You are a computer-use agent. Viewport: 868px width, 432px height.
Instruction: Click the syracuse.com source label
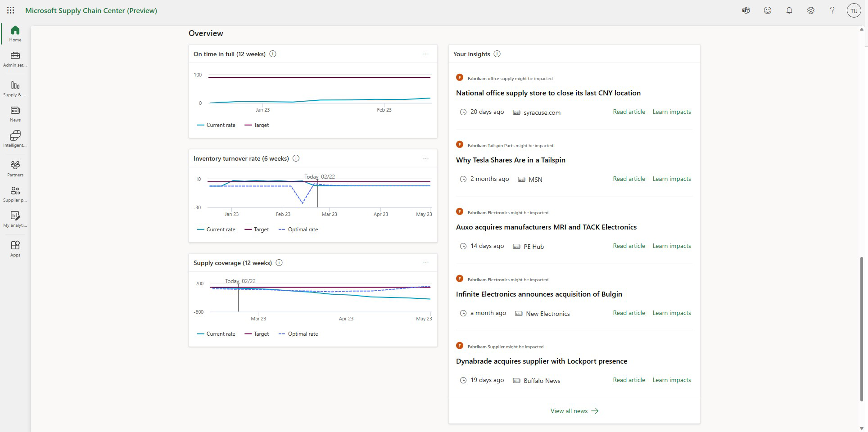click(542, 112)
